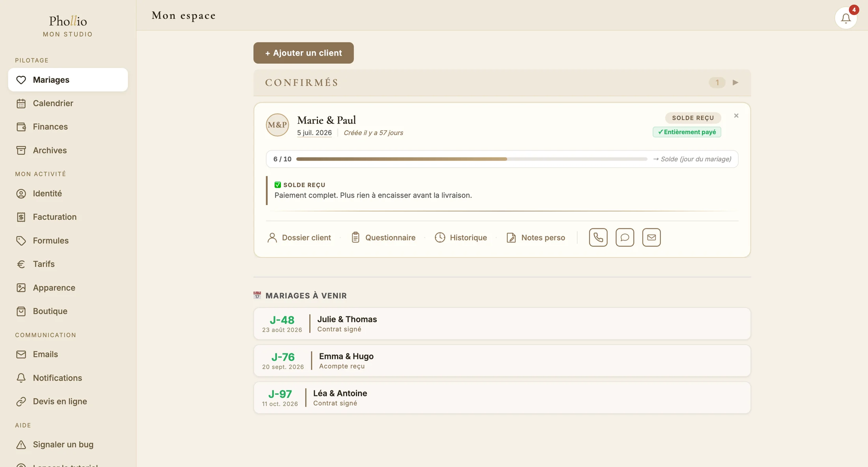This screenshot has height=467, width=868.
Task: Click the Confirmés section header
Action: [x=502, y=82]
